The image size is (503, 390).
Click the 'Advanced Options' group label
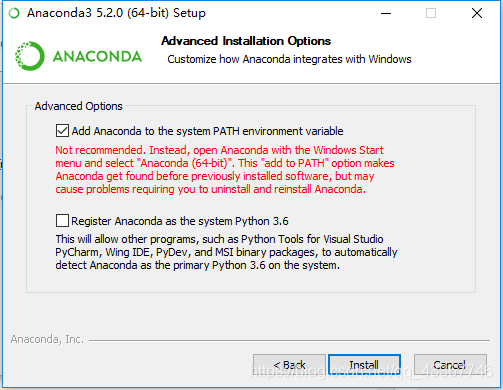tap(79, 106)
